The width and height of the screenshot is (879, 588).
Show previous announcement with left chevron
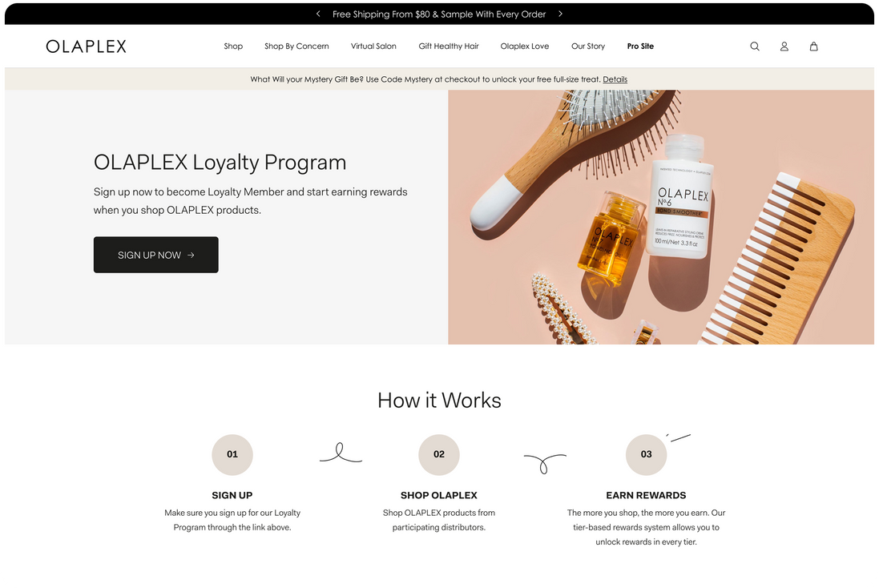point(318,14)
